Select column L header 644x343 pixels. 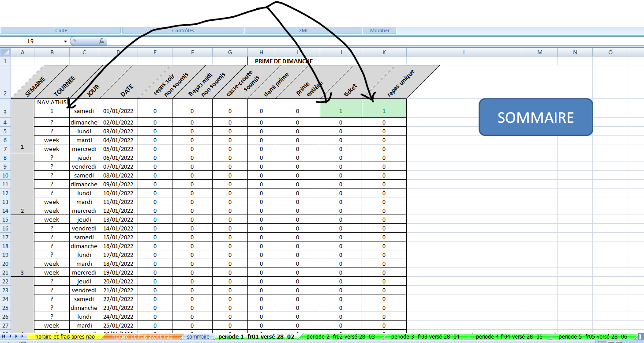pyautogui.click(x=464, y=52)
